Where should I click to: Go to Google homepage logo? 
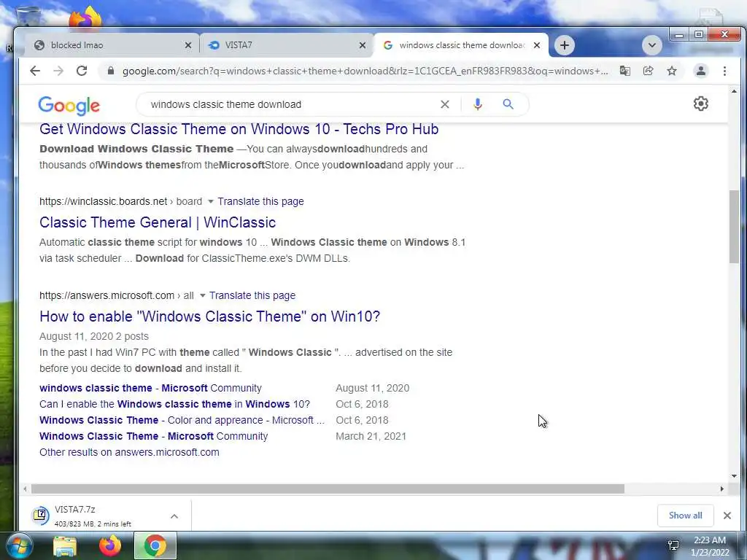pyautogui.click(x=69, y=105)
